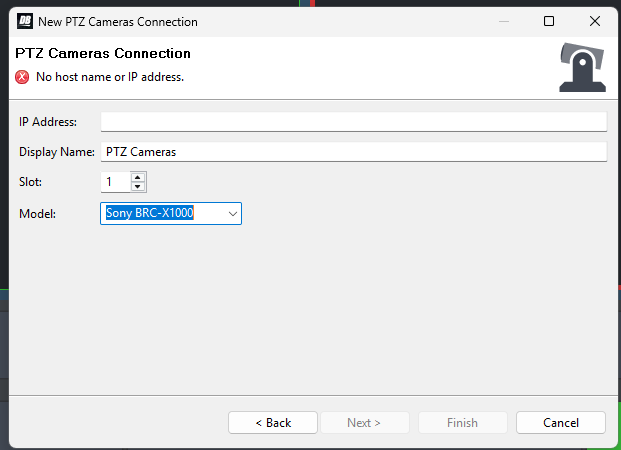This screenshot has height=450, width=621.
Task: Click the red error icon beside warning message
Action: pos(22,77)
